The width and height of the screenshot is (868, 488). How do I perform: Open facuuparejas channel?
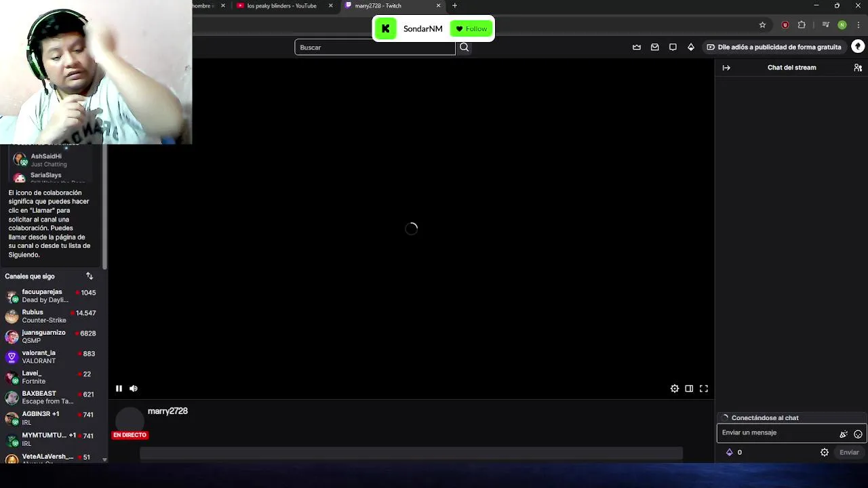click(x=52, y=296)
